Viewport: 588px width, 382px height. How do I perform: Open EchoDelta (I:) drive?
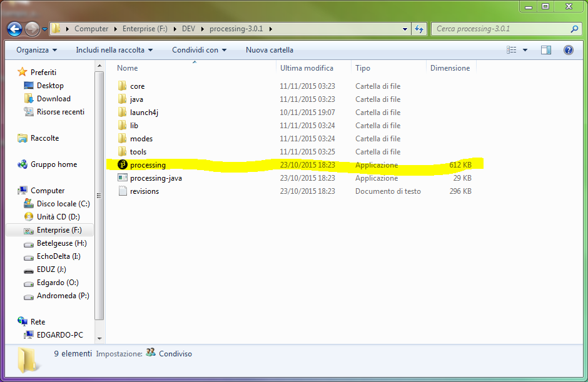point(59,256)
